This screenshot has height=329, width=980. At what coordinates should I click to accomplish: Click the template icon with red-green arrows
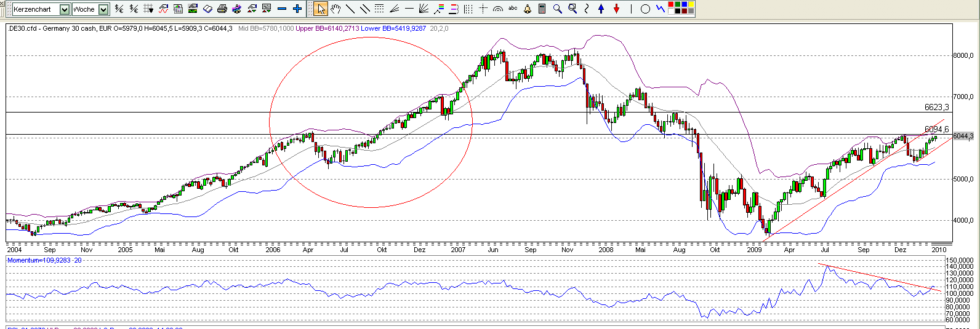[x=251, y=9]
